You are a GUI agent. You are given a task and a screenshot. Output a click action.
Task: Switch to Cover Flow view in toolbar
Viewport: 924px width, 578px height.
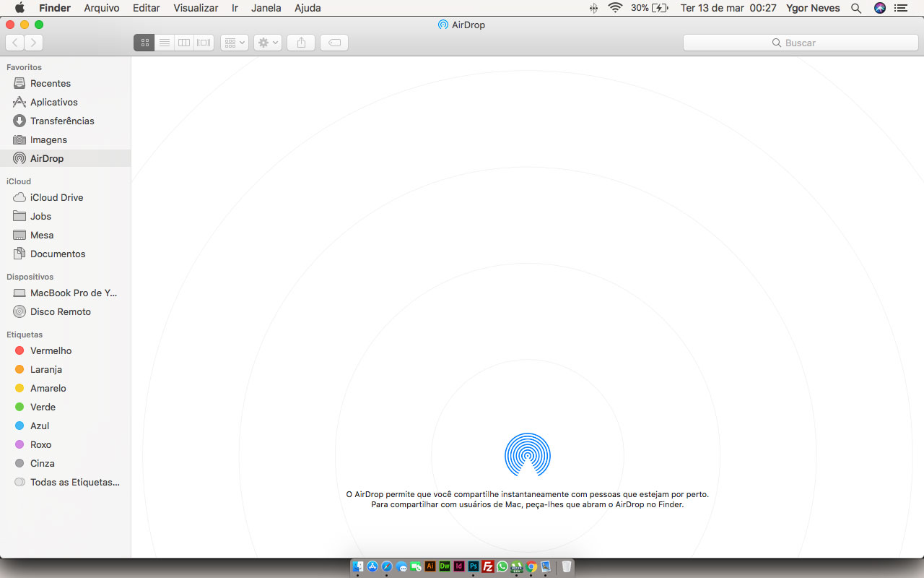pyautogui.click(x=204, y=43)
